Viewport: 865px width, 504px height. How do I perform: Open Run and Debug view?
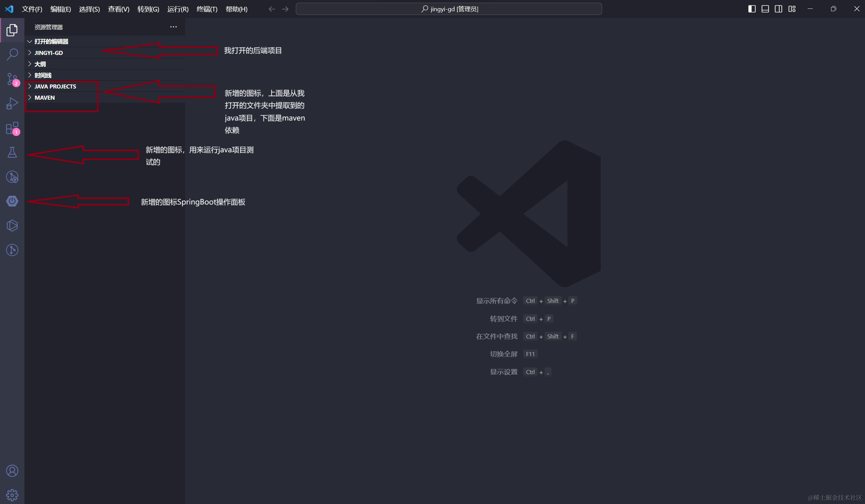(x=12, y=103)
